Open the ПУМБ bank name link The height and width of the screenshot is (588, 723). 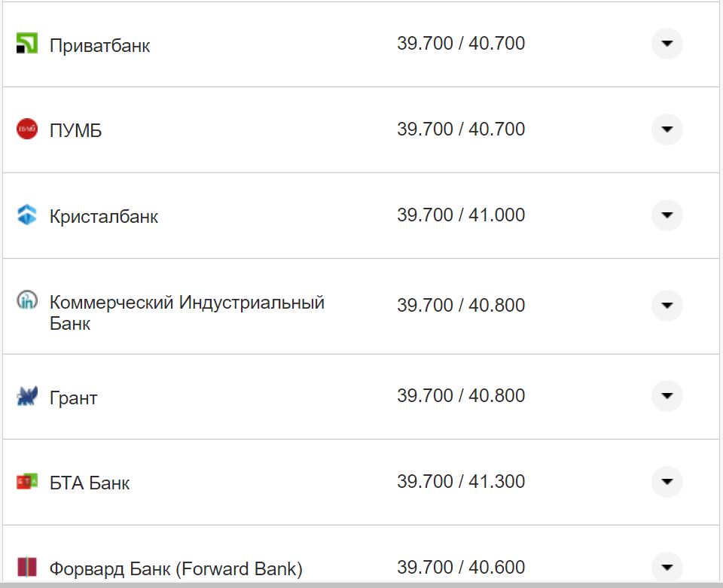point(75,131)
